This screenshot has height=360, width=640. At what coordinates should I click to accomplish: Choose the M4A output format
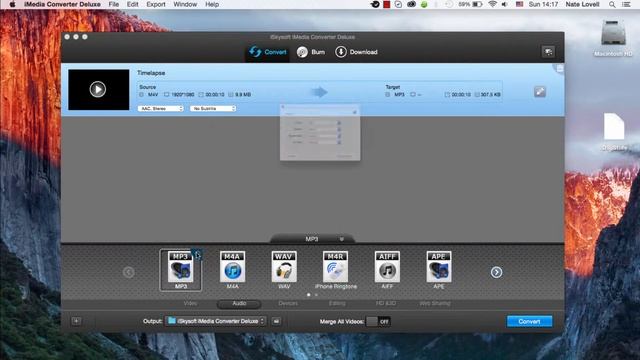[x=232, y=267]
